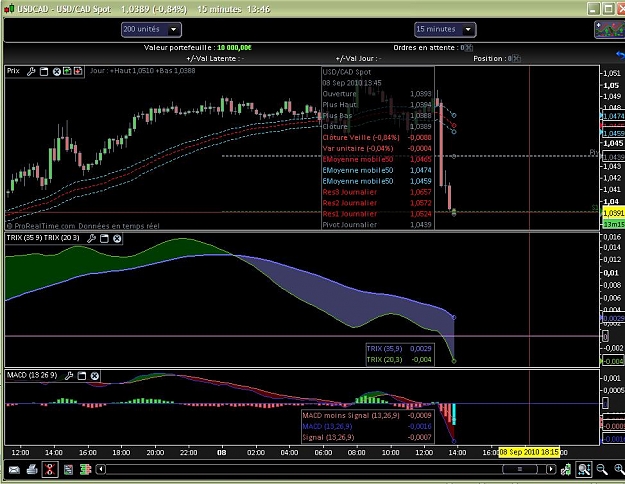Remove the TRIX indicator panel

click(117, 238)
